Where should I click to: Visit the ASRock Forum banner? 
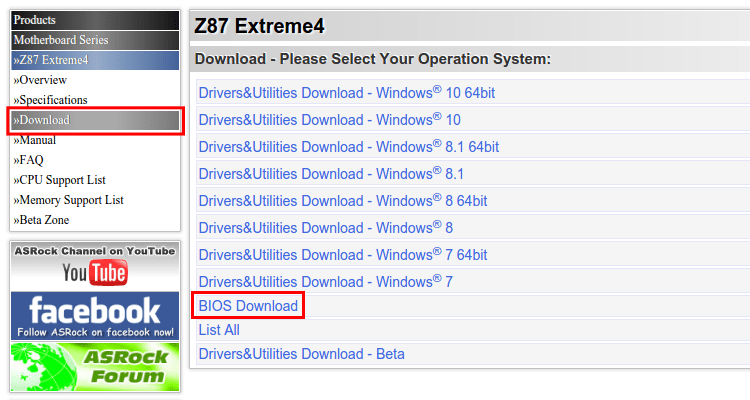(x=95, y=367)
